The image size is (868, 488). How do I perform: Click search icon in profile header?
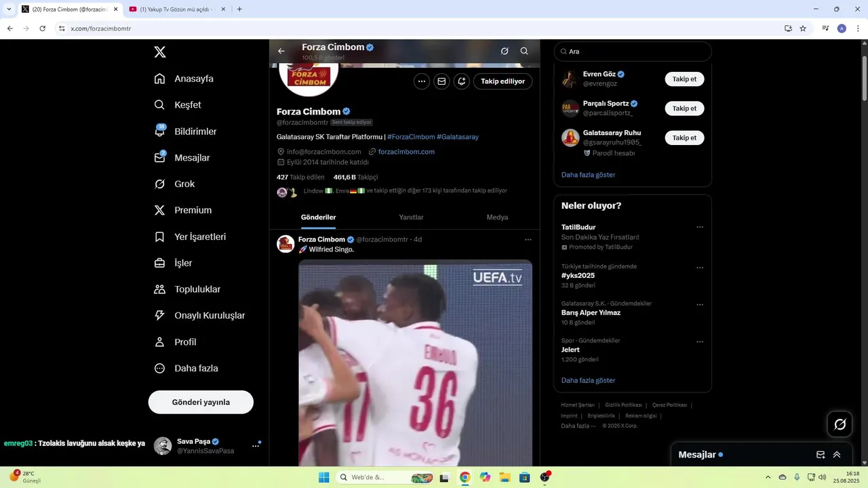tap(524, 51)
